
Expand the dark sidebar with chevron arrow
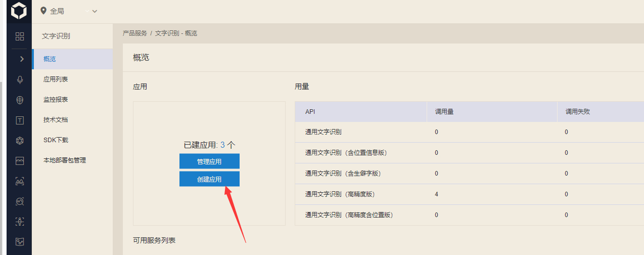(21, 59)
